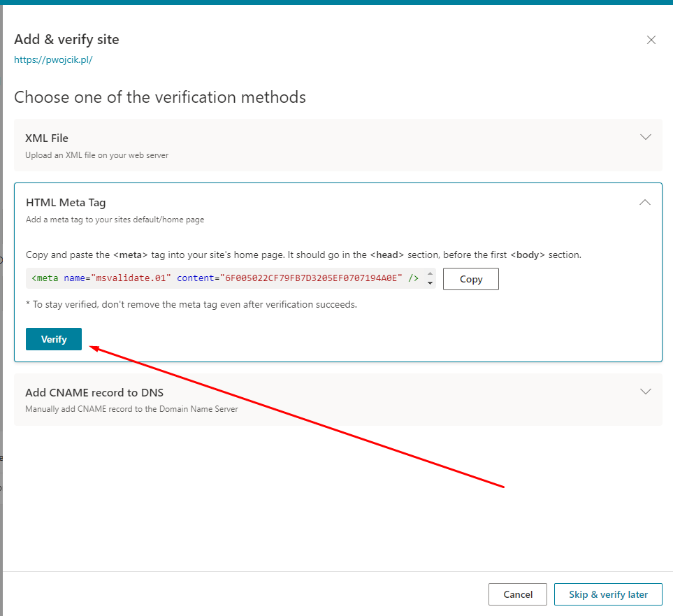Click the HTML Meta Tag heading
673x616 pixels.
66,203
